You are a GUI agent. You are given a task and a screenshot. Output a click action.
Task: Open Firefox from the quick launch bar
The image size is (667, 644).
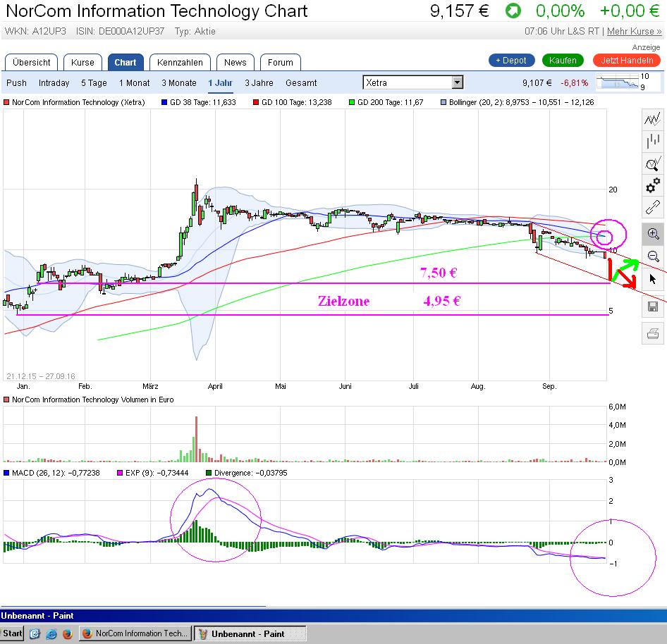(67, 634)
